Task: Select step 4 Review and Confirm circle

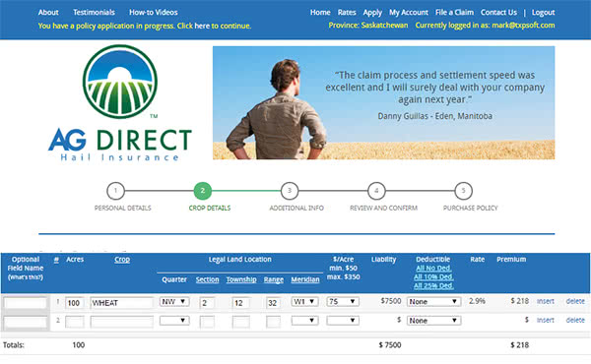Action: (x=376, y=191)
